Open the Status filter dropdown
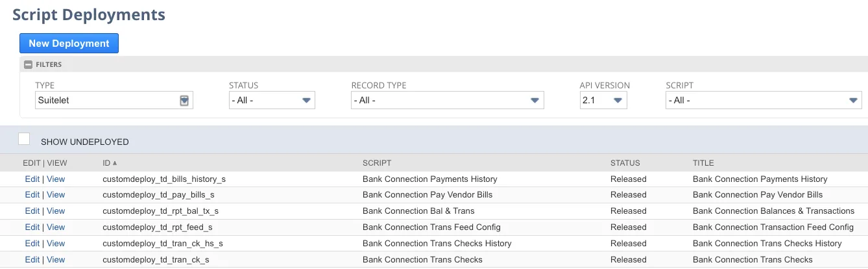Screen dimensions: 868x269 (x=272, y=100)
